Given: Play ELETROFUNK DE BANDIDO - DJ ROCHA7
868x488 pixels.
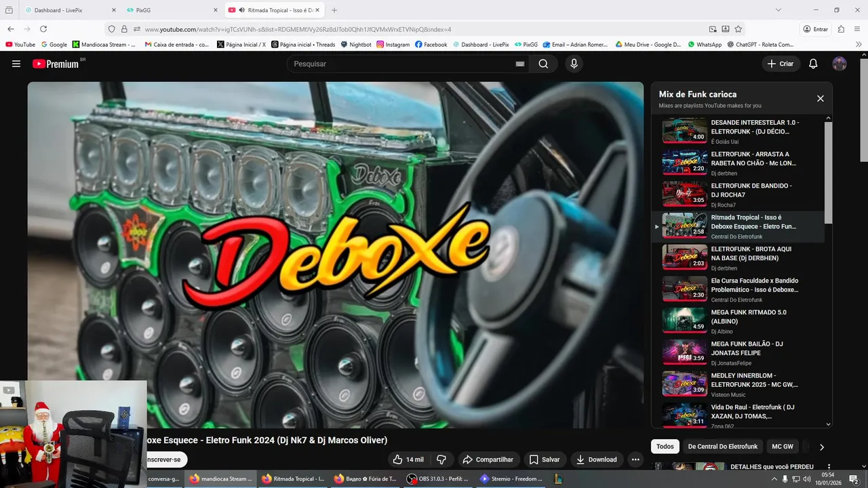Looking at the screenshot, I should (x=739, y=195).
